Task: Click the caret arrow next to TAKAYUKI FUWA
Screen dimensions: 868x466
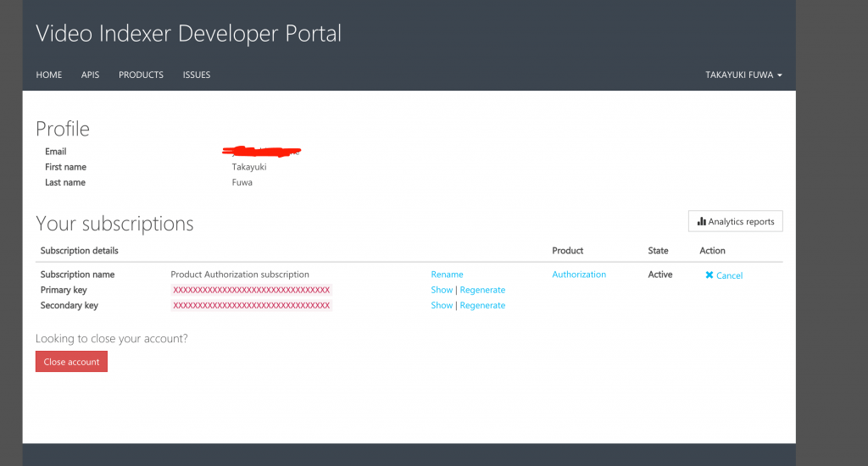Action: 780,75
